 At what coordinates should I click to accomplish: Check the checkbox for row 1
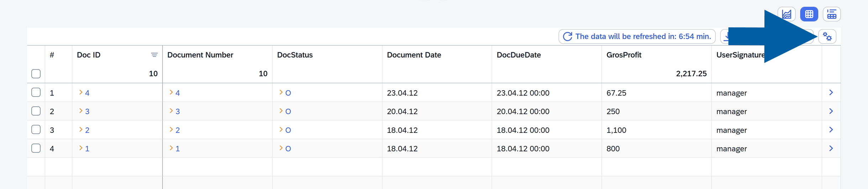pos(36,93)
